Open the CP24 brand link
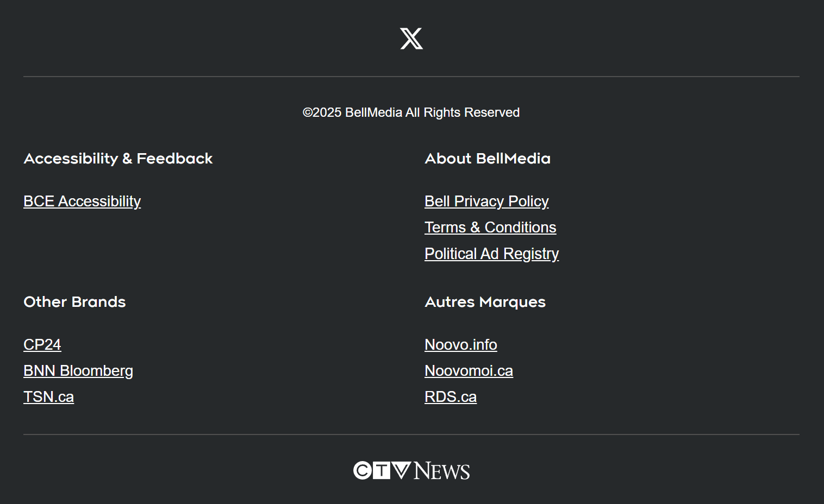The image size is (824, 504). pyautogui.click(x=42, y=345)
